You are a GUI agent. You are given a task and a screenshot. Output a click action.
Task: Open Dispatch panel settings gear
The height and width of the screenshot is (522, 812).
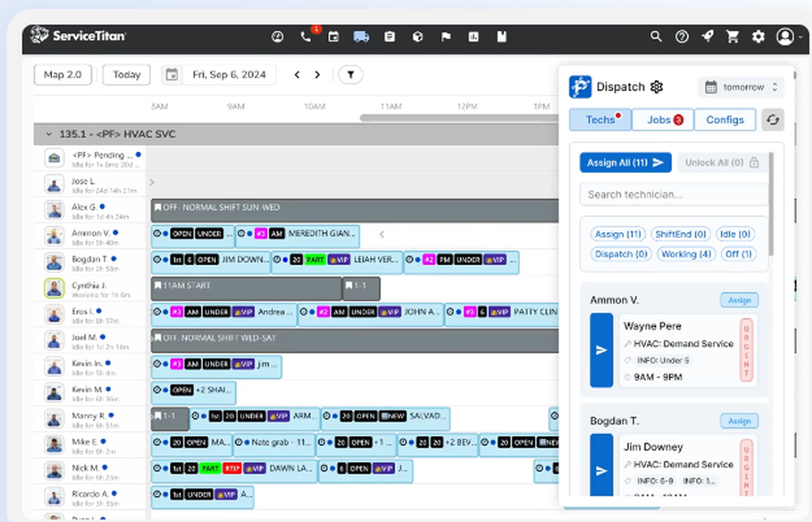(657, 87)
